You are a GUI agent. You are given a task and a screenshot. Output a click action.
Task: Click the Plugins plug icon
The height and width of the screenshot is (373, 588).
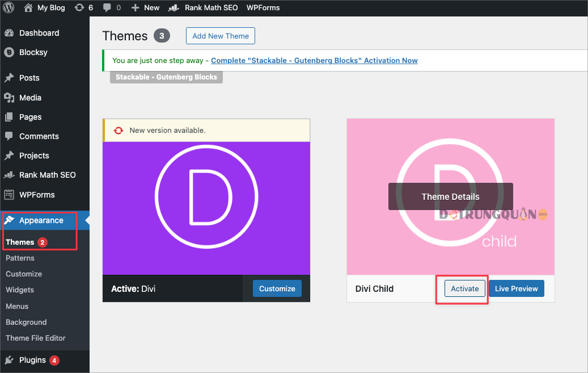9,361
